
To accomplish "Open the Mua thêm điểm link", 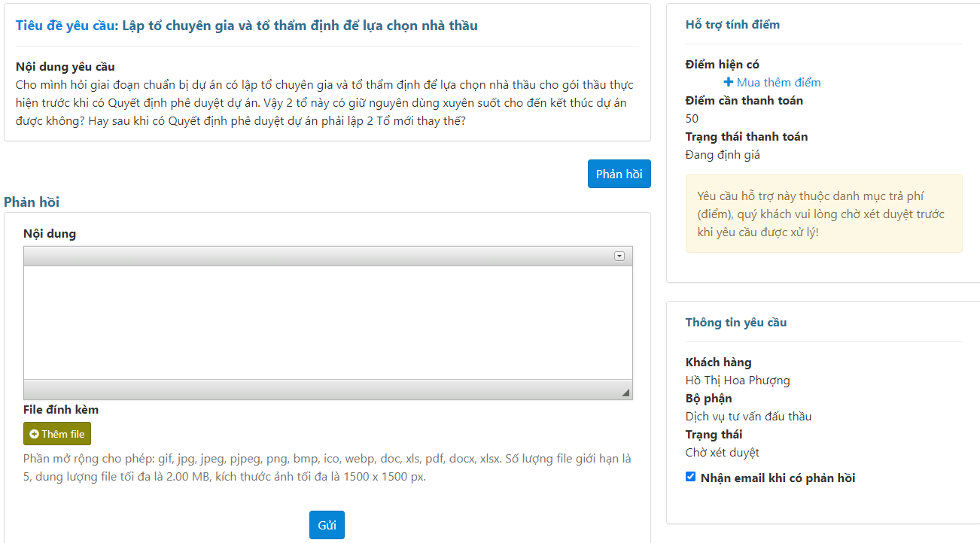I will [778, 83].
